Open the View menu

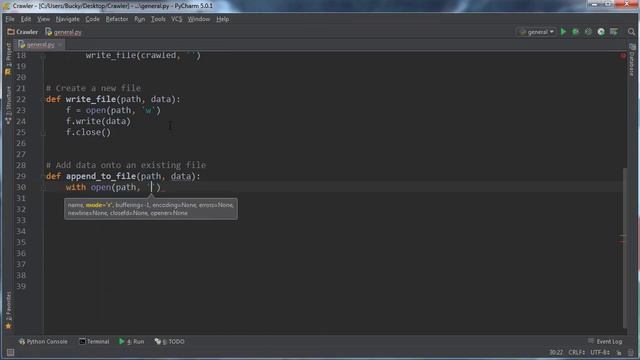click(x=43, y=19)
